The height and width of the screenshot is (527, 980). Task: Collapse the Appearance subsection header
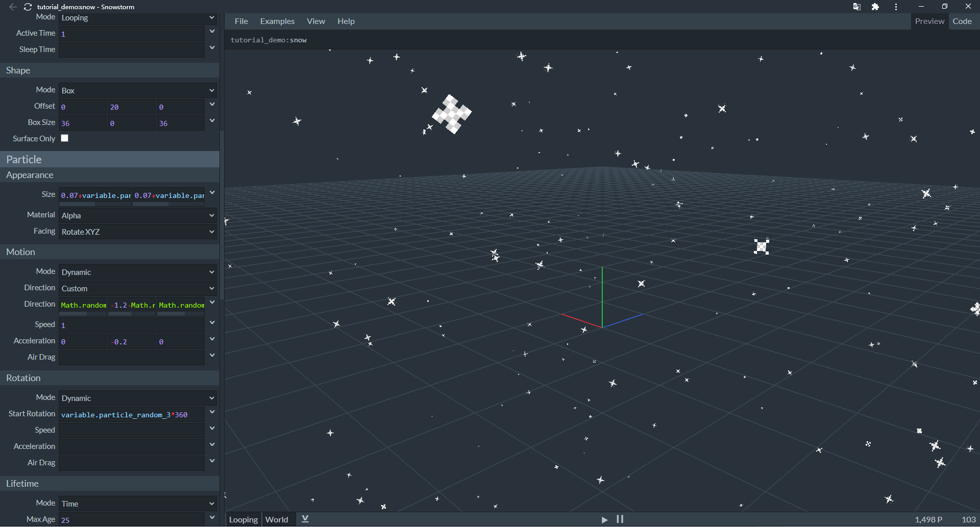tap(110, 175)
